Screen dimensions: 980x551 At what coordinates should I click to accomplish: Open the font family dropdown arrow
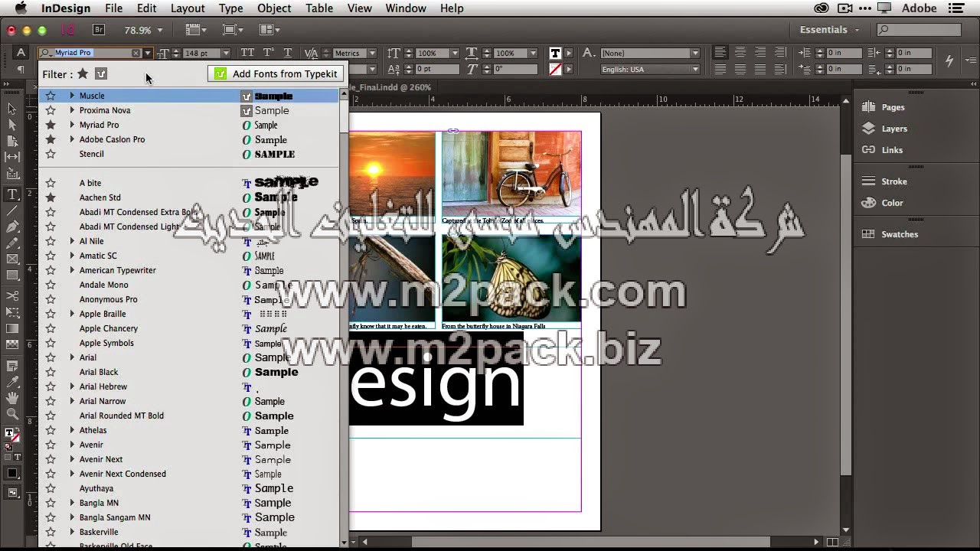click(x=148, y=53)
